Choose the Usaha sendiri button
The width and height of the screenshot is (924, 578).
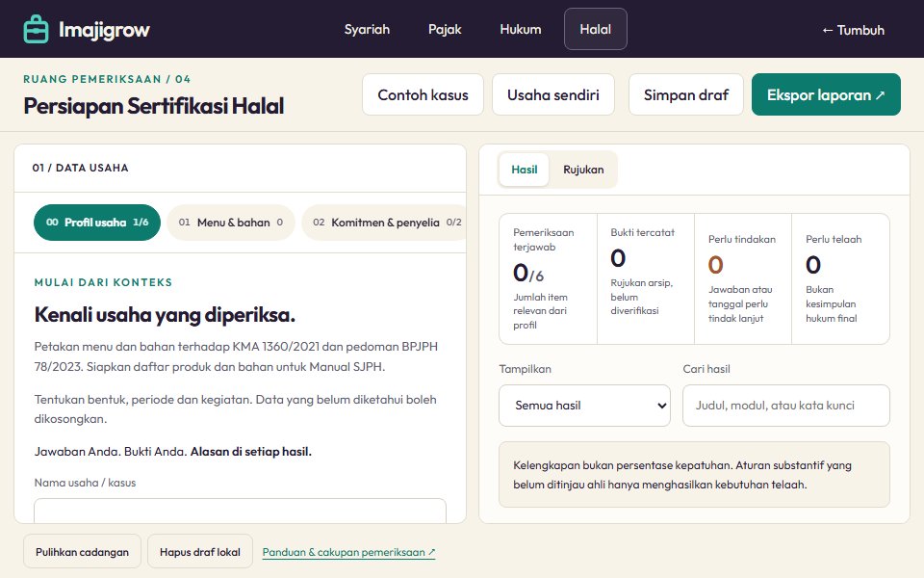point(552,94)
